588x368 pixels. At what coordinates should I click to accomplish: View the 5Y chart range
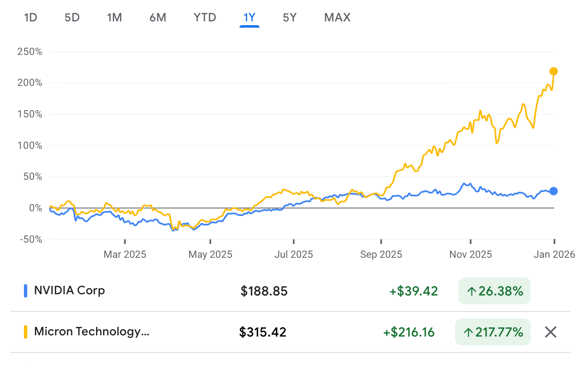[289, 18]
